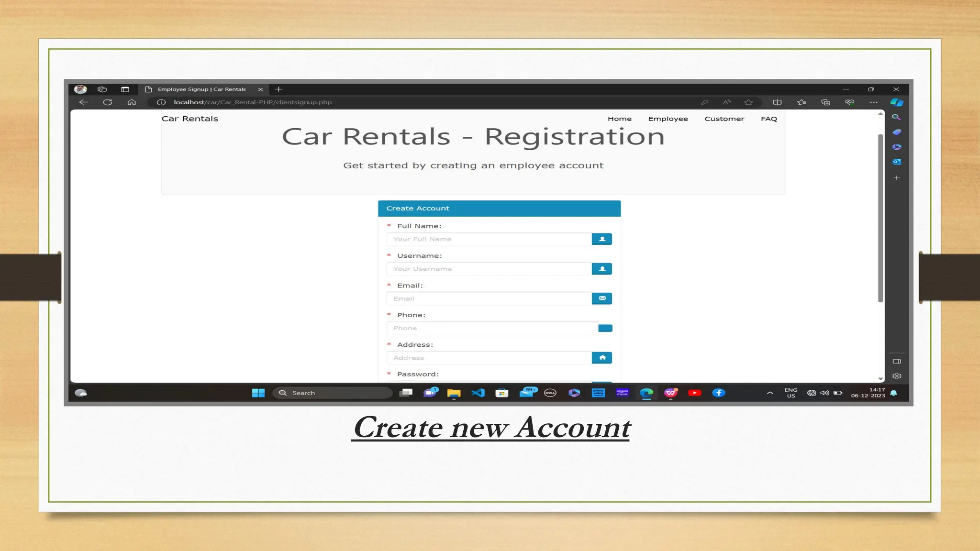Open sidebar settings gear icon
This screenshot has height=551, width=980.
tap(897, 376)
